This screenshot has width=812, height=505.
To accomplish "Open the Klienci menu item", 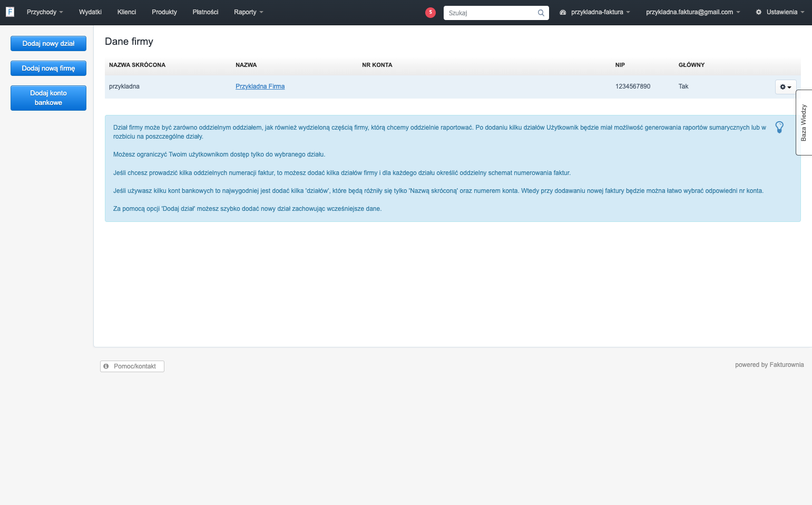I will pos(126,12).
